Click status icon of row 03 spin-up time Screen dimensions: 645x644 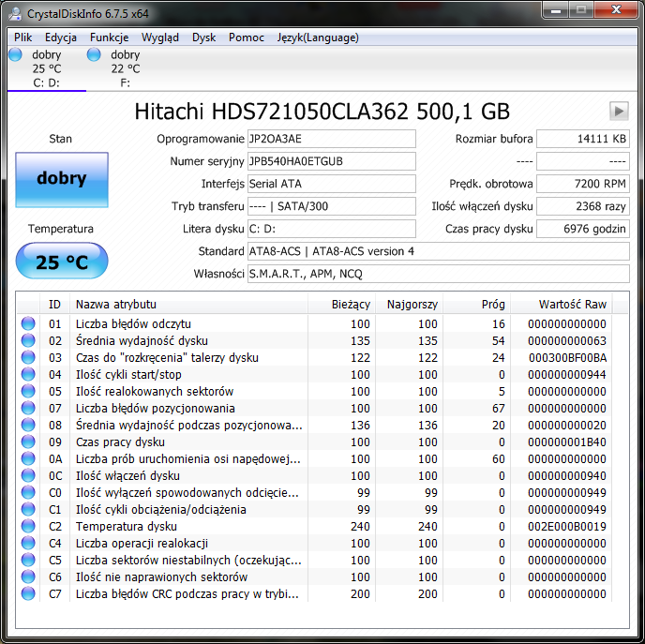[28, 357]
